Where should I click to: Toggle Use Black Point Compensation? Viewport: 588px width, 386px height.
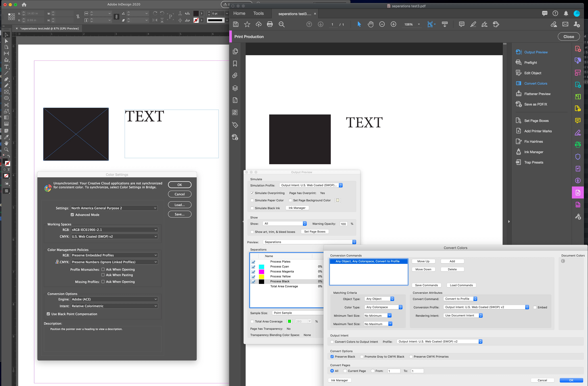coord(48,314)
